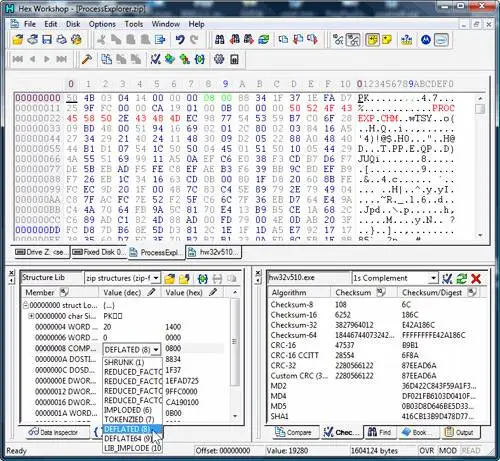Image resolution: width=500 pixels, height=461 pixels.
Task: Click the Open drive icon
Action: point(32,40)
